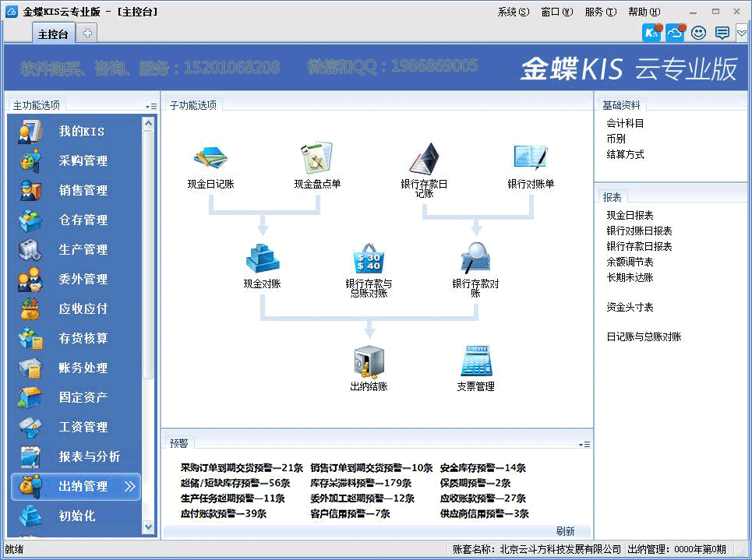This screenshot has width=752, height=560.
Task: Open the 银行对账单 icon
Action: [x=531, y=158]
